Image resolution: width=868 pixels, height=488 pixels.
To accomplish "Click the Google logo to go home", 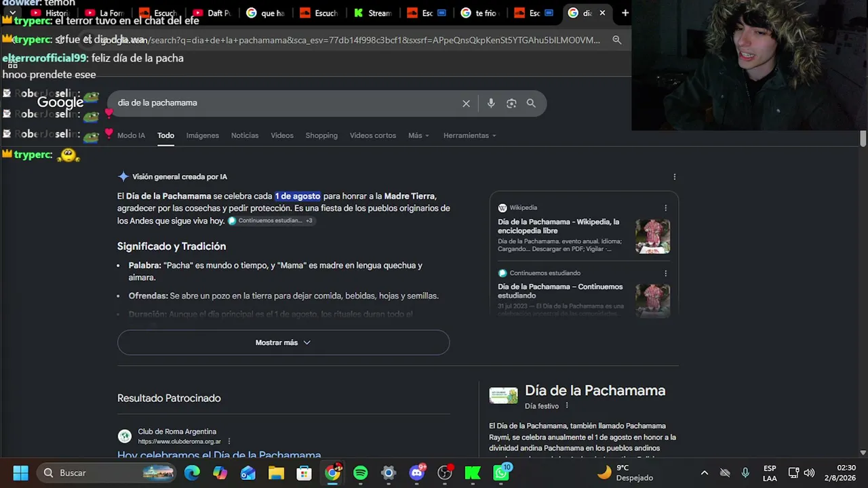I will (x=60, y=102).
